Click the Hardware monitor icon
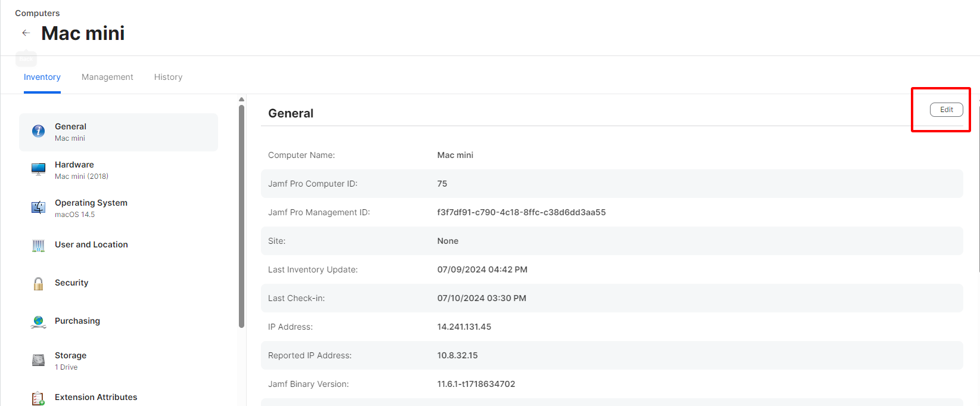Image resolution: width=980 pixels, height=406 pixels. 38,170
